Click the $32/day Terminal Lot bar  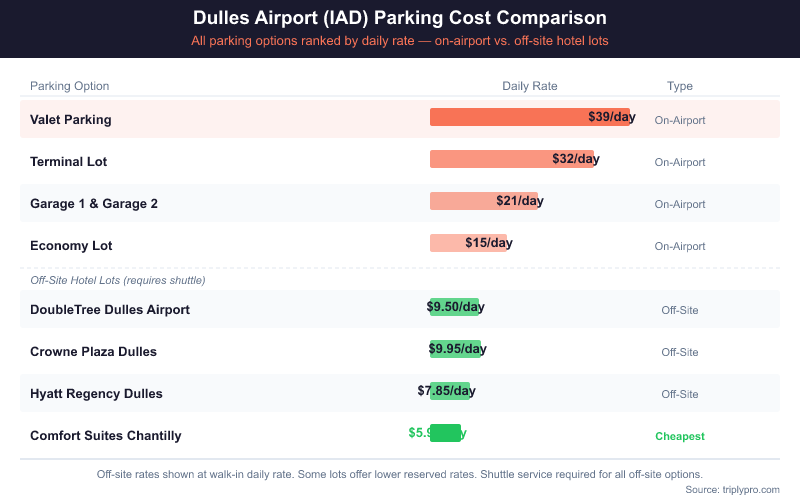click(511, 159)
